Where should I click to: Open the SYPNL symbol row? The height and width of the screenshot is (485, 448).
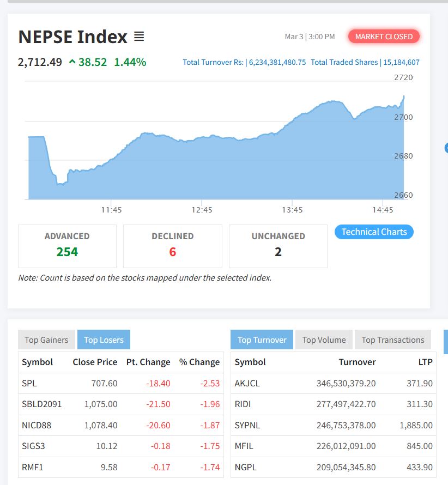(247, 426)
